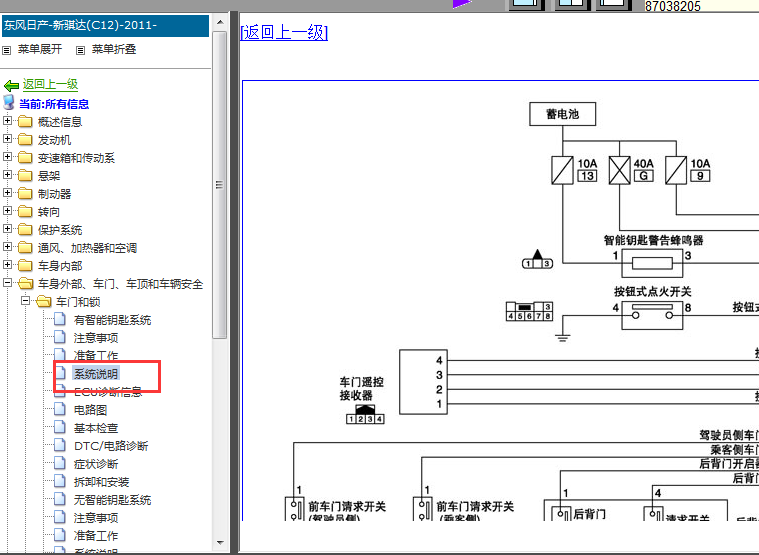The height and width of the screenshot is (555, 759).
Task: Click the document icon beside 基本检查
Action: point(60,427)
